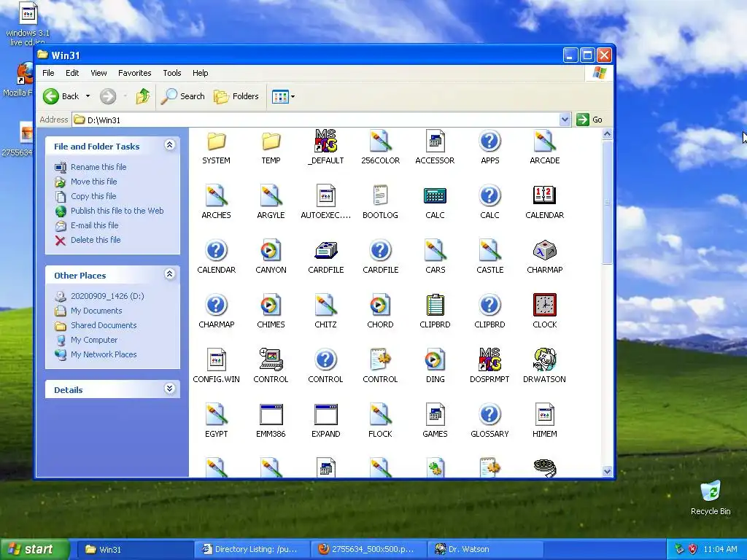Screen dimensions: 747x560
Task: Click Delete this file link
Action: (96, 240)
